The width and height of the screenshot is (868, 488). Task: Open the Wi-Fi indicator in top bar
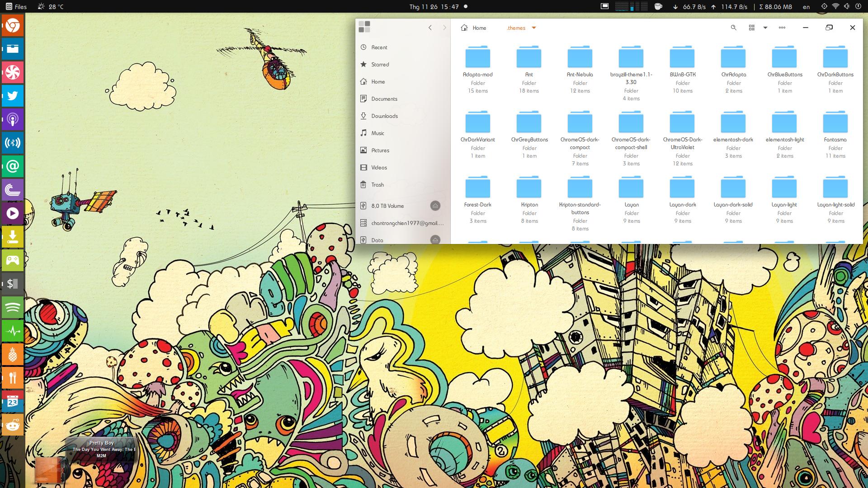[835, 6]
